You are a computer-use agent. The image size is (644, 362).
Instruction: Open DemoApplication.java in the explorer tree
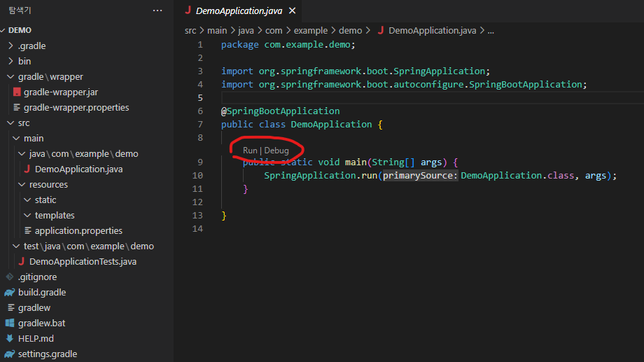tap(79, 169)
